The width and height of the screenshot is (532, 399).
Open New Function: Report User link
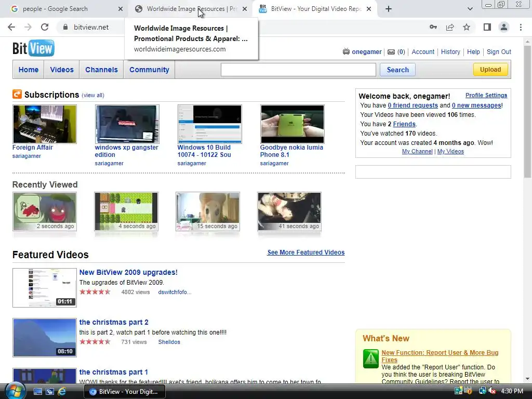[x=440, y=356]
